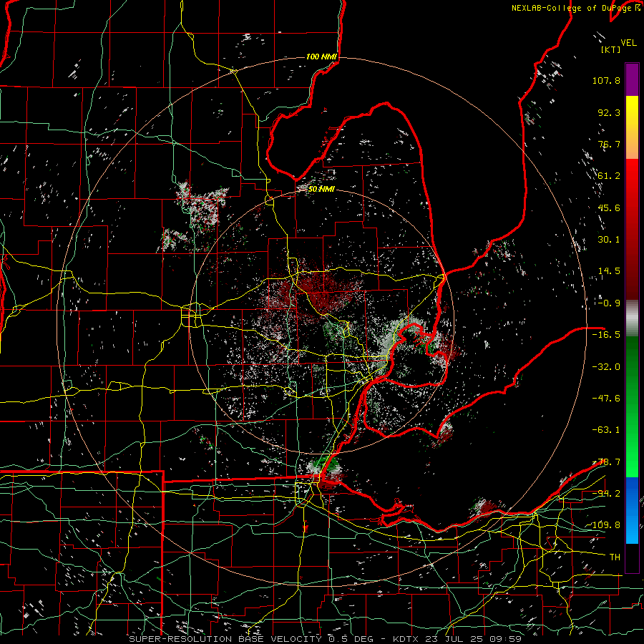Viewport: 644px width, 644px height.
Task: Click the 107.8 value on velocity scale
Action: click(606, 80)
